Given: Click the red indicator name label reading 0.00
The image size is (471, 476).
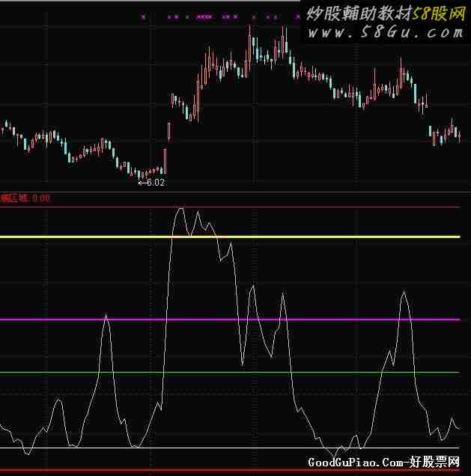Looking at the screenshot, I should point(25,198).
